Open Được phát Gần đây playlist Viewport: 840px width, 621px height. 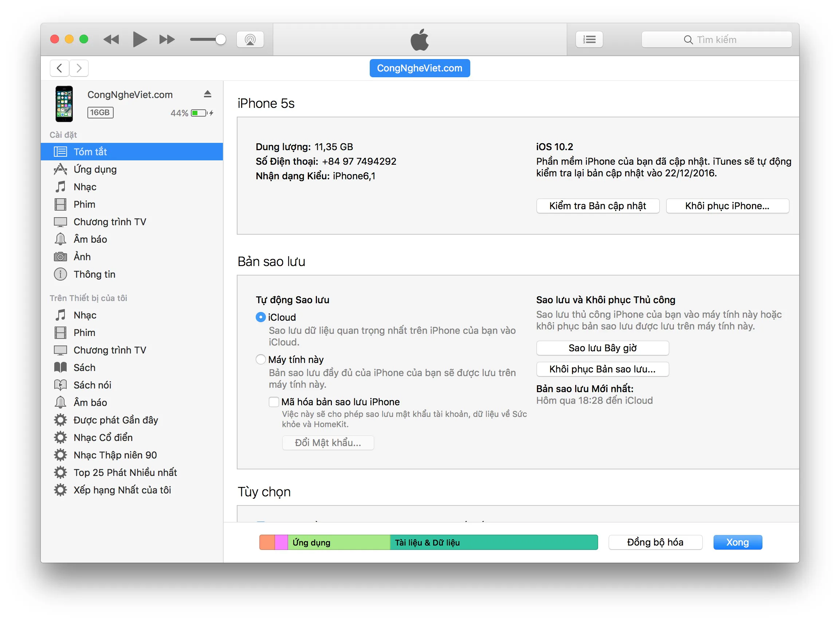tap(132, 420)
